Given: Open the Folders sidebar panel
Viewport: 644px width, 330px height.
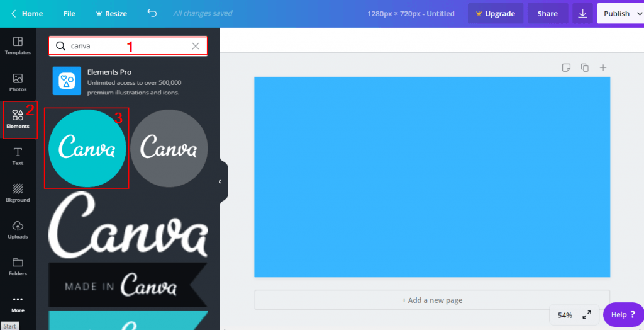Looking at the screenshot, I should click(18, 267).
